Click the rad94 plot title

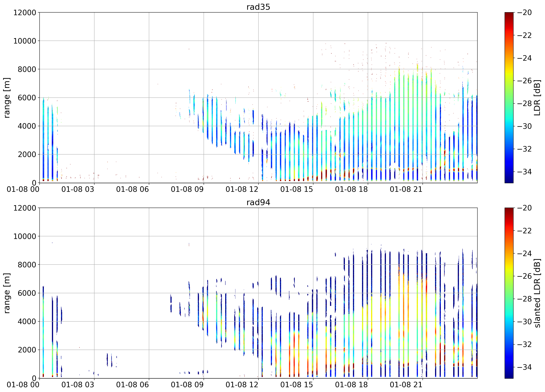[258, 202]
